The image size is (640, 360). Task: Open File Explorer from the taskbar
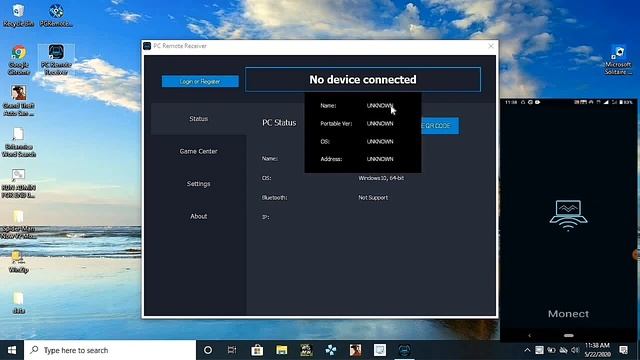(282, 350)
